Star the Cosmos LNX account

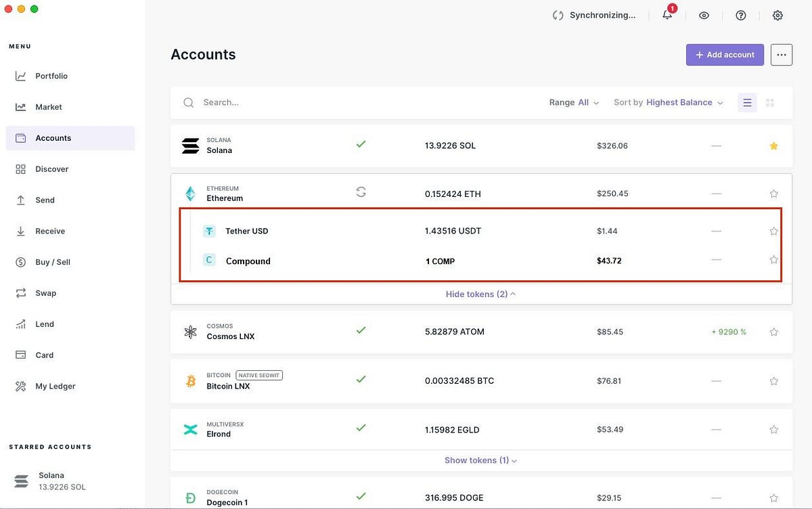coord(774,332)
